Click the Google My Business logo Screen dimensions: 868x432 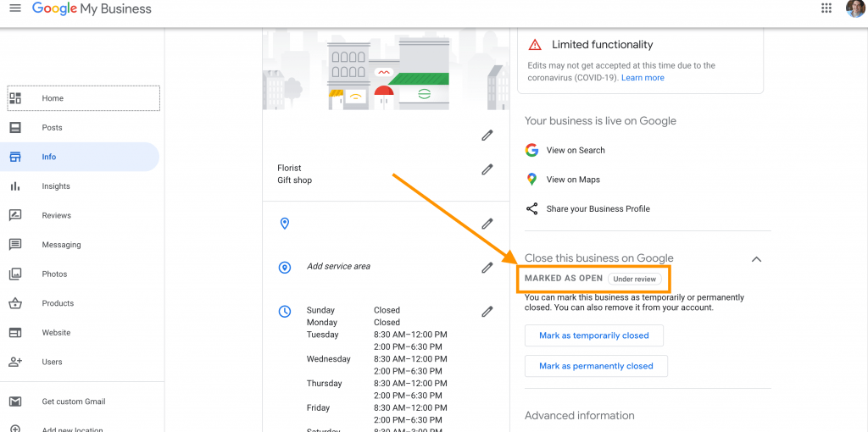tap(92, 8)
